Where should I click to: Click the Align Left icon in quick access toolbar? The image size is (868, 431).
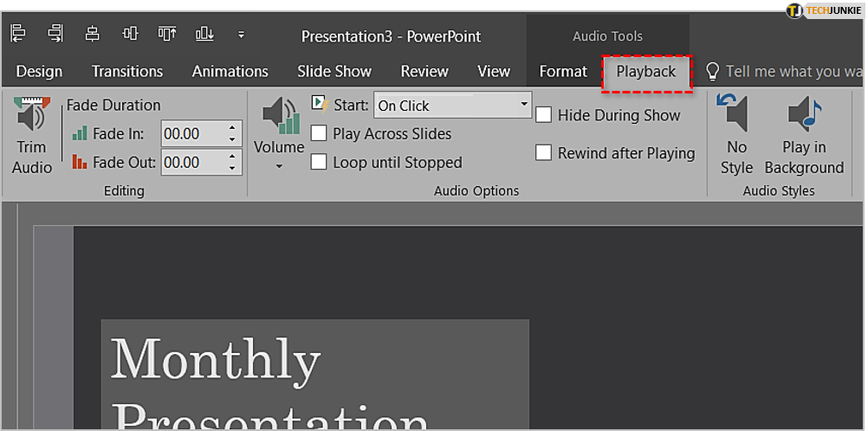click(x=18, y=35)
